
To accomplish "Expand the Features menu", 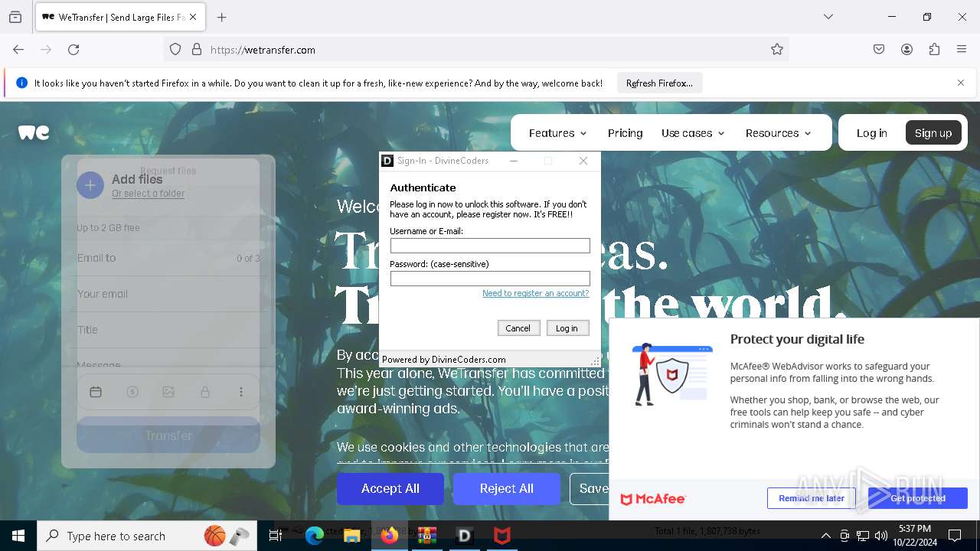I will tap(558, 133).
